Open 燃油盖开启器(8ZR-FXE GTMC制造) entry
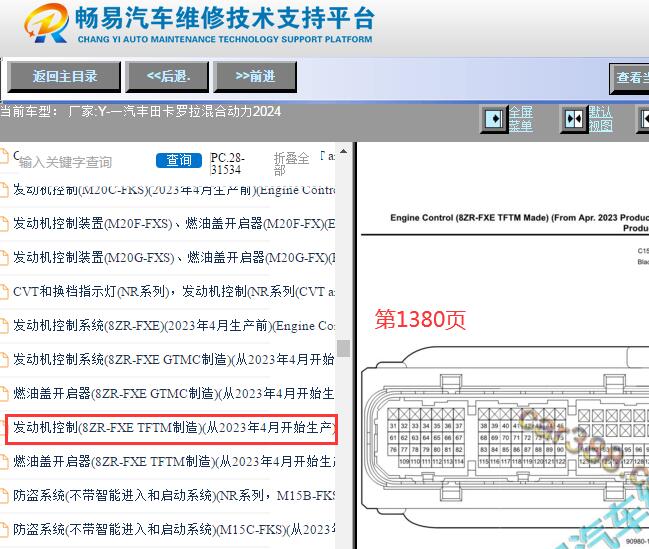 174,394
